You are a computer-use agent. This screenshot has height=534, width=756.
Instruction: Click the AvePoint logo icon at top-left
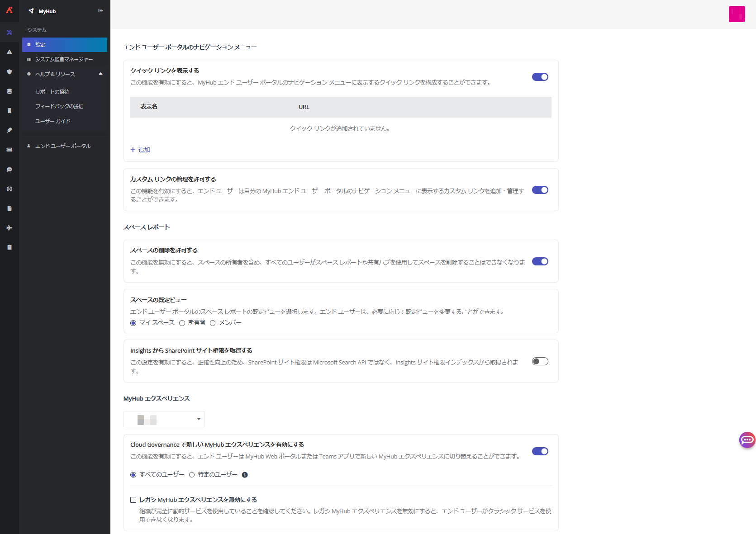(x=9, y=10)
